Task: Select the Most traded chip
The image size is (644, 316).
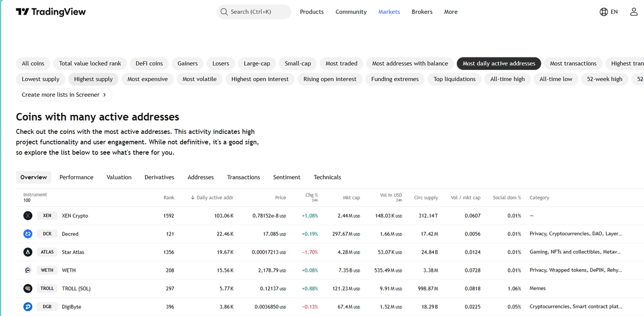Action: click(341, 63)
